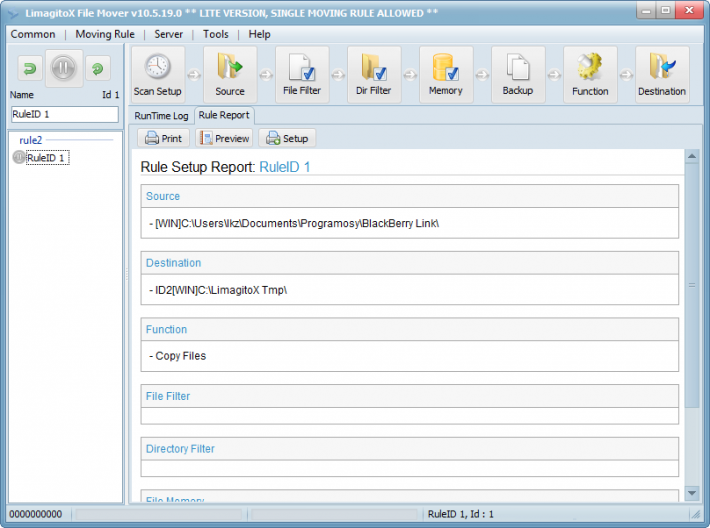Click the RuleID 1 link in report title
The image size is (710, 528).
285,167
